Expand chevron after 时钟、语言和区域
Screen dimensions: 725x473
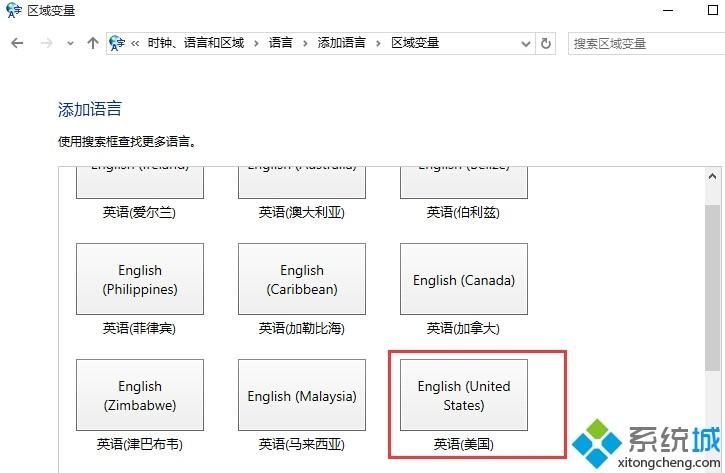tap(256, 43)
